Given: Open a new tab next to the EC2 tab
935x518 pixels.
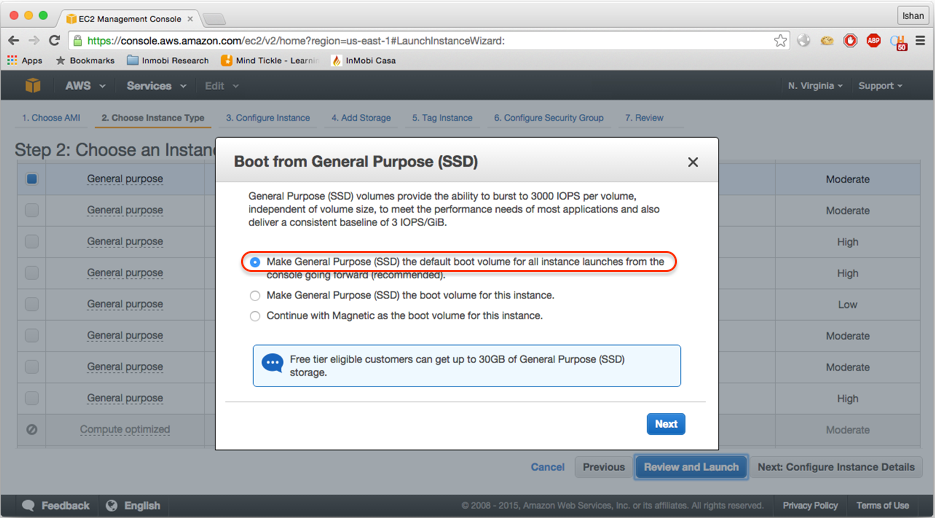Looking at the screenshot, I should tap(214, 20).
